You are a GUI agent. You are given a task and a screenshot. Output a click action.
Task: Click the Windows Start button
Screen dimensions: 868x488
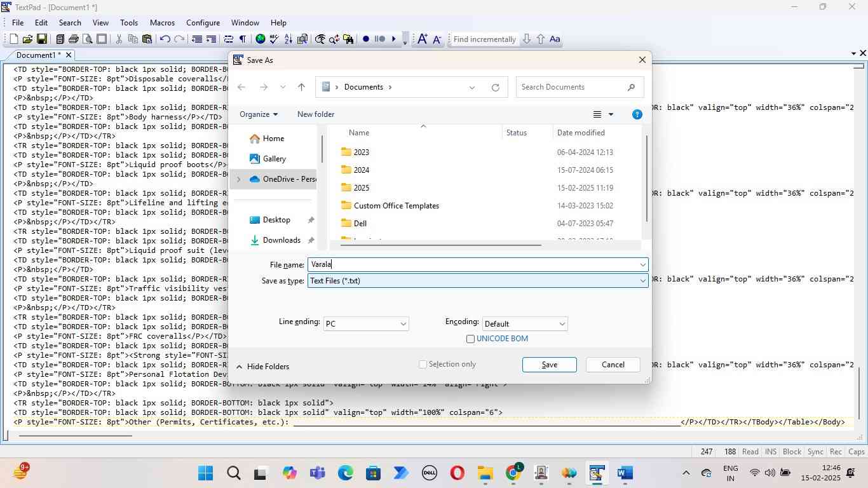coord(205,473)
